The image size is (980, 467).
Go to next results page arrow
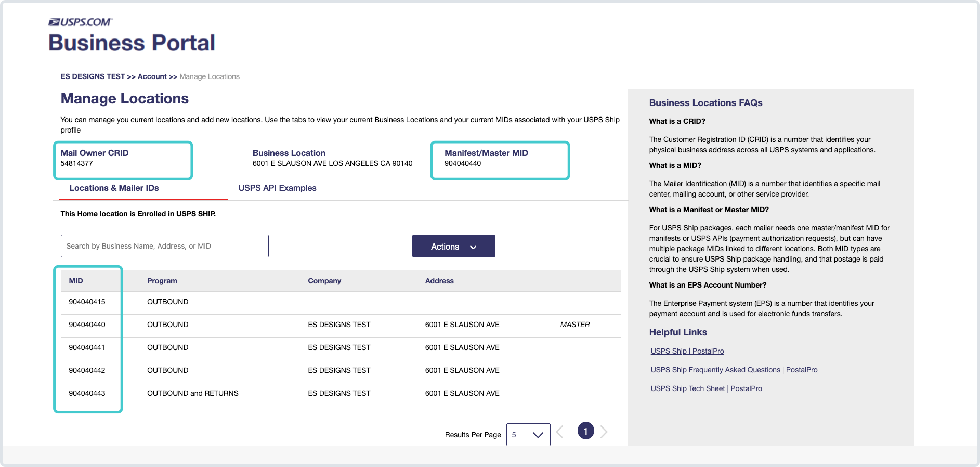click(604, 432)
